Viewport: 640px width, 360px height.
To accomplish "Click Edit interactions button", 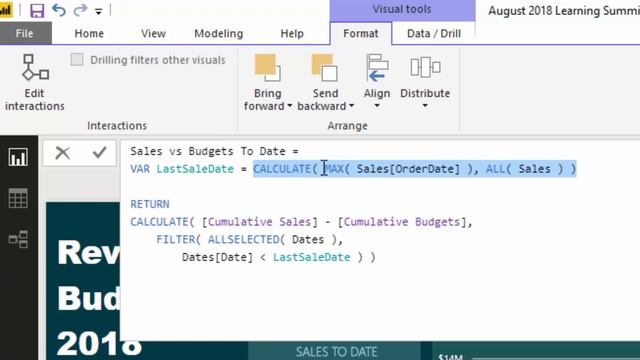I will click(35, 82).
